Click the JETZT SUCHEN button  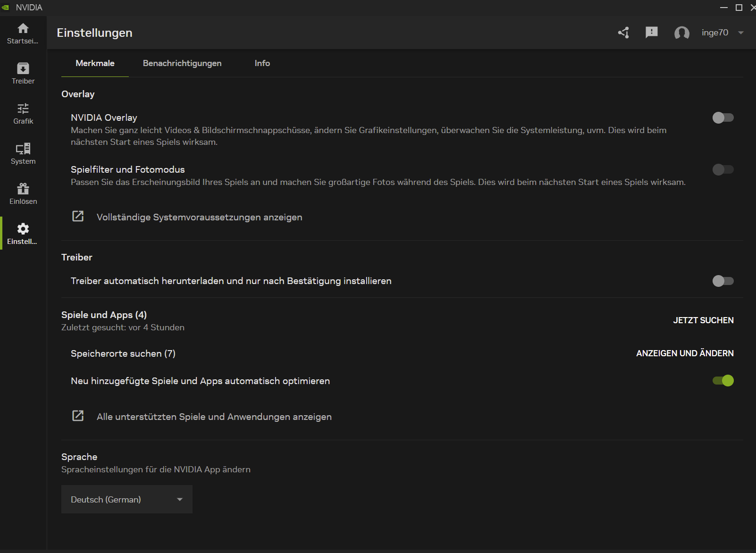[x=703, y=320]
